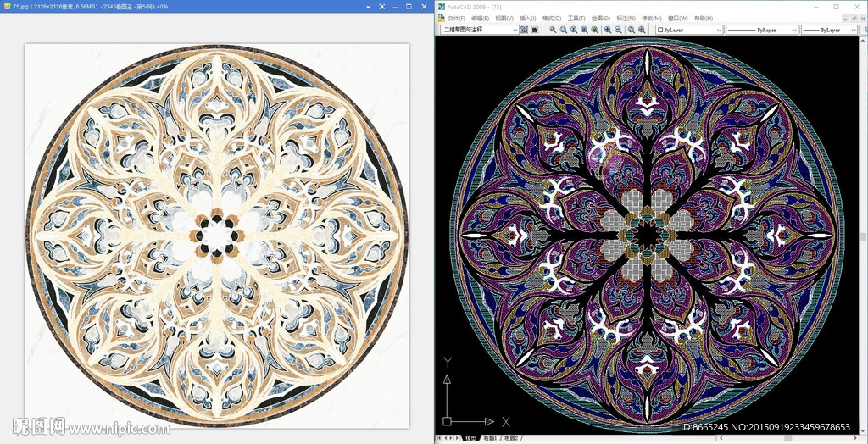Click the horizontal scrollbar right arrow in AutoCAD
This screenshot has height=444, width=868.
[x=855, y=438]
